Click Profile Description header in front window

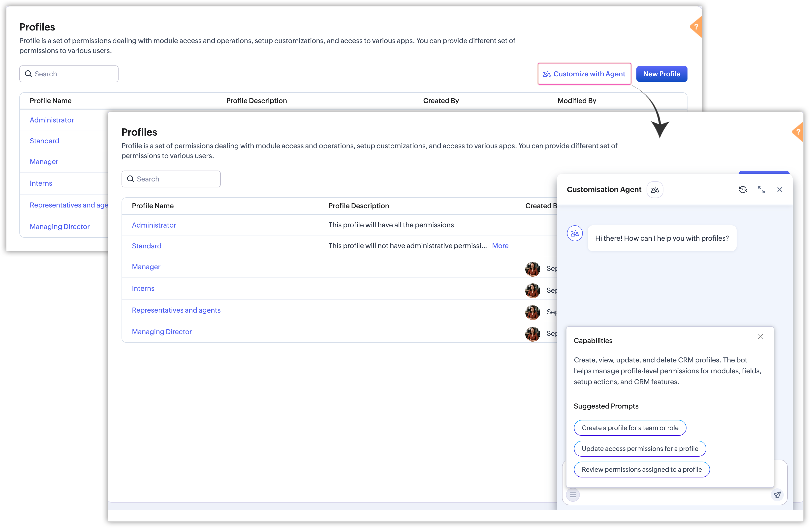click(x=358, y=206)
